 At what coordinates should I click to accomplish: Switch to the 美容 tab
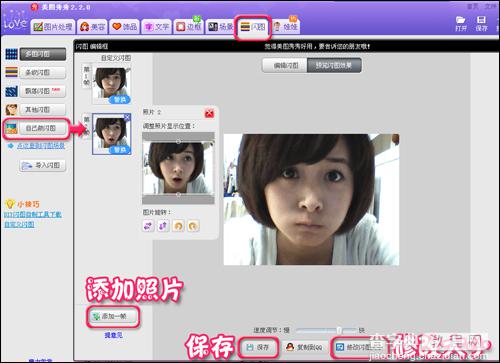click(x=92, y=27)
